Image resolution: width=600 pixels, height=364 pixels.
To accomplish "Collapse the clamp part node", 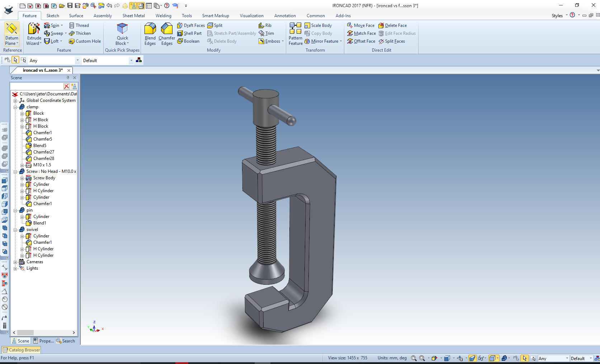I will pyautogui.click(x=15, y=107).
